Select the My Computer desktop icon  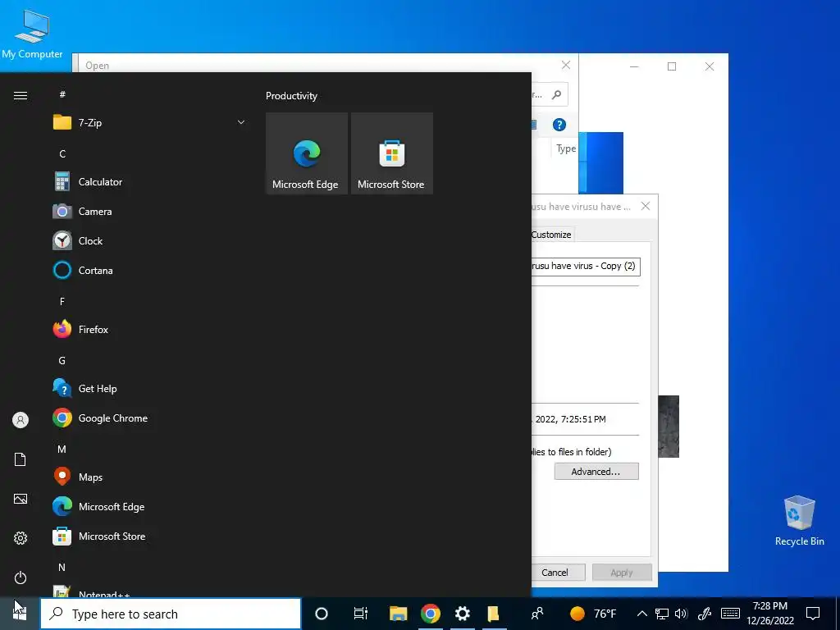pyautogui.click(x=32, y=33)
